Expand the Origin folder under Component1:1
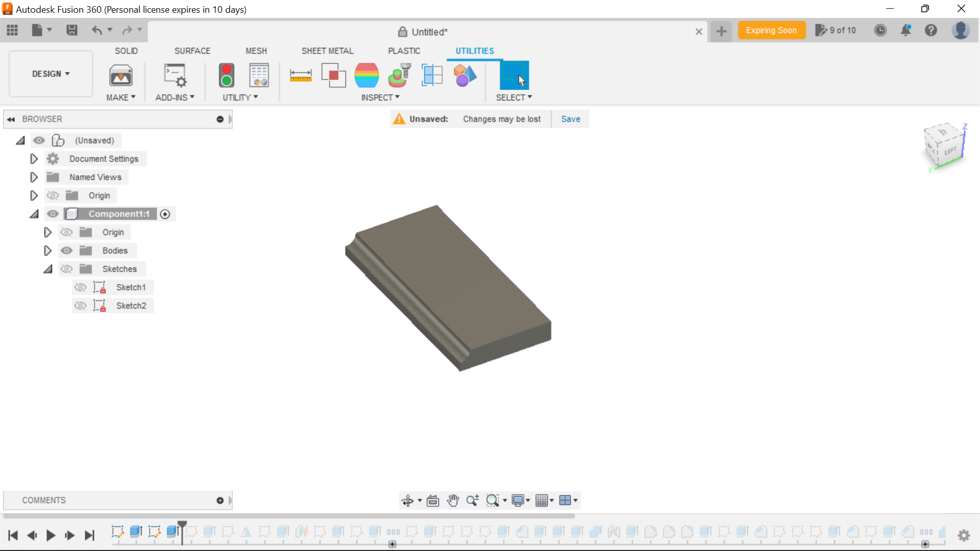Screen dimensions: 980x551 pyautogui.click(x=48, y=232)
